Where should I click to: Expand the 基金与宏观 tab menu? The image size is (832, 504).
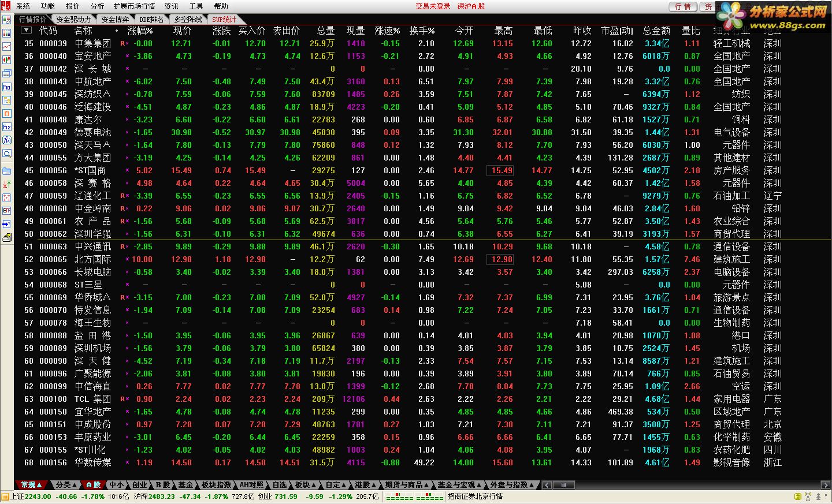pos(459,485)
